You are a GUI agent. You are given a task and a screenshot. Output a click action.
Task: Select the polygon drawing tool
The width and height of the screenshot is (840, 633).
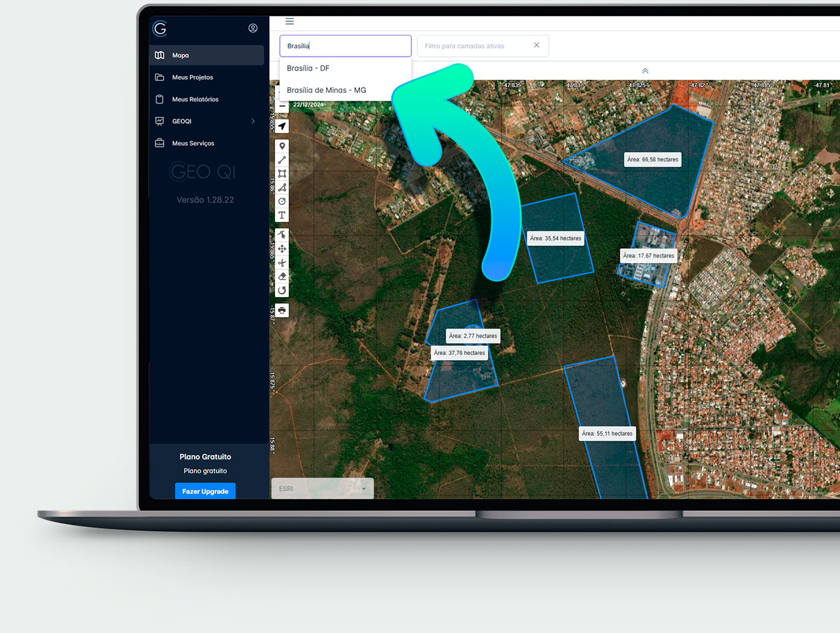[x=282, y=187]
